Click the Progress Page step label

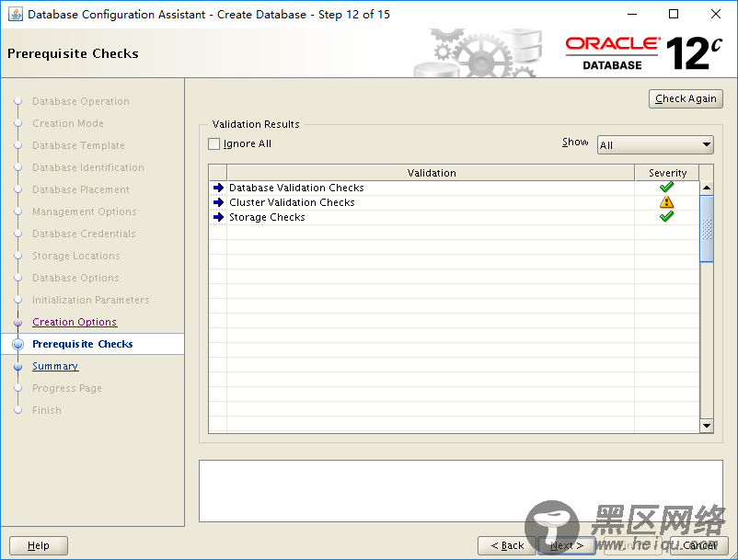(x=67, y=388)
